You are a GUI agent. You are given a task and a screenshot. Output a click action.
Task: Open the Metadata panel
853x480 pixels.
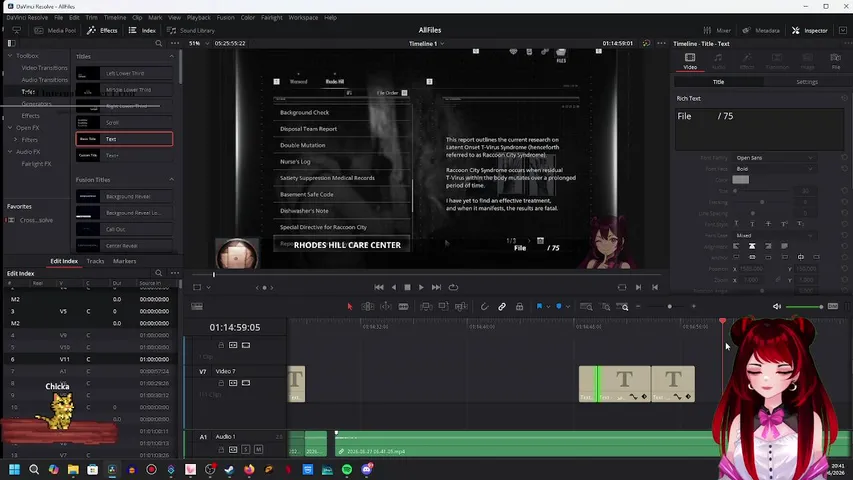point(761,30)
